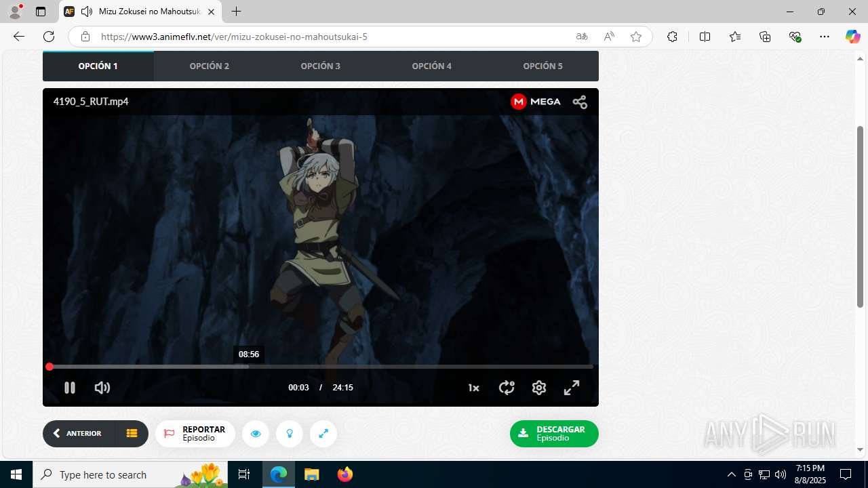Switch to OPCIÓN 4 tab
The image size is (868, 488).
pyautogui.click(x=432, y=66)
